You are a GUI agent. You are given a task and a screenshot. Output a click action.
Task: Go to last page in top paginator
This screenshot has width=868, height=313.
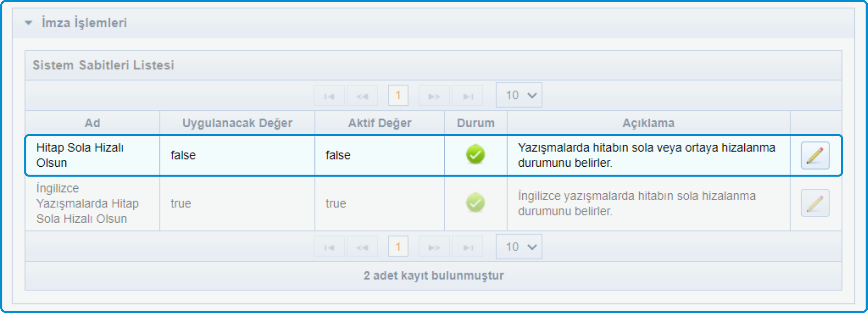(468, 96)
